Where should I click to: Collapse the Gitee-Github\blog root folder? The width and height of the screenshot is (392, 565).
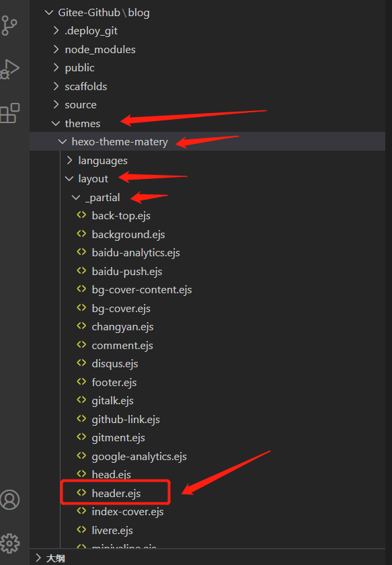point(48,13)
